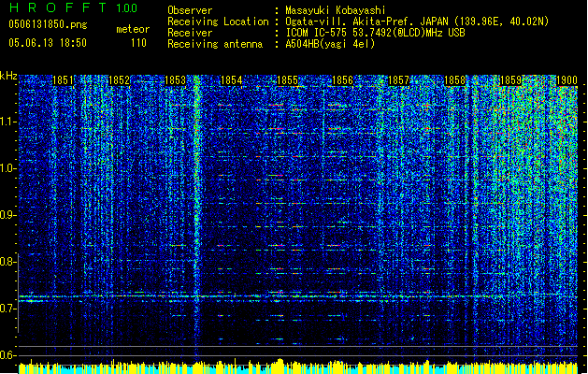The width and height of the screenshot is (588, 374).
Task: Click the 0.7 kHz axis label
Action: pos(7,309)
